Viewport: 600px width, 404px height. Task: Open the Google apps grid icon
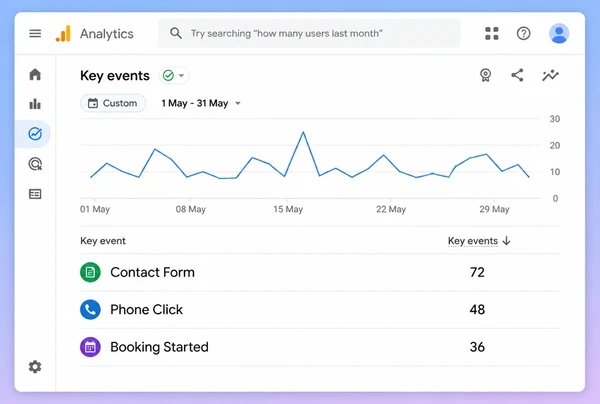pos(492,33)
